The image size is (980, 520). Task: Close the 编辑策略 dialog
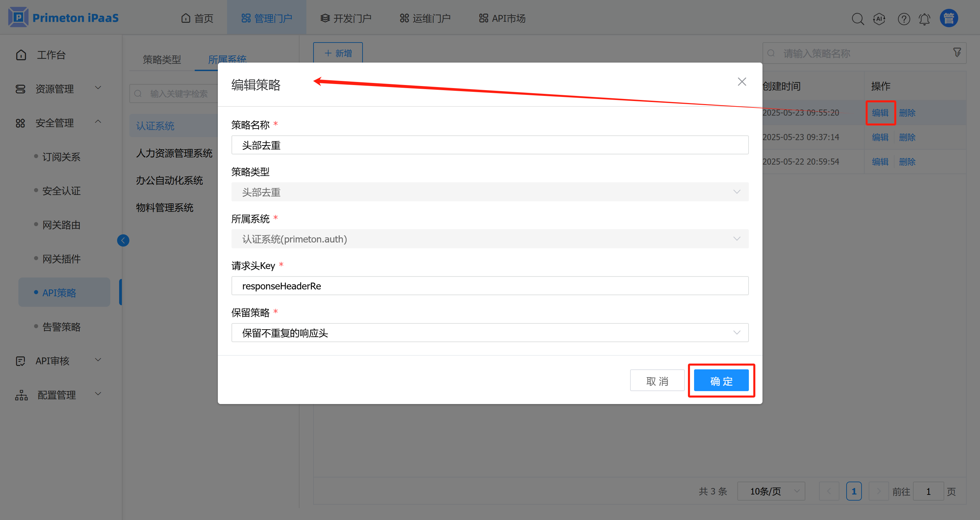741,82
